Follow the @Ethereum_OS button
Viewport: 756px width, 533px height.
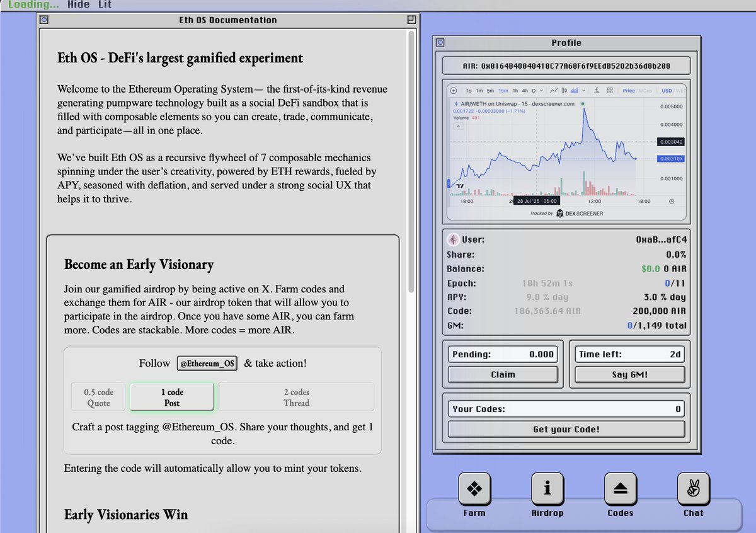207,364
